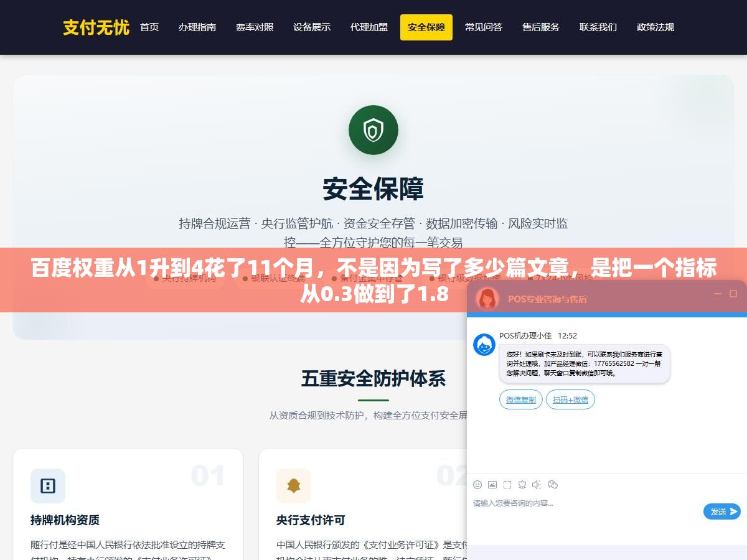Click the chat header agent avatar
The image size is (747, 560).
(x=487, y=299)
